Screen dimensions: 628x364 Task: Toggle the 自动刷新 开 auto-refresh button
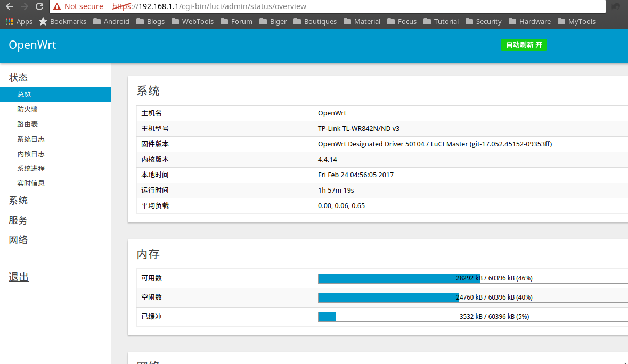524,45
